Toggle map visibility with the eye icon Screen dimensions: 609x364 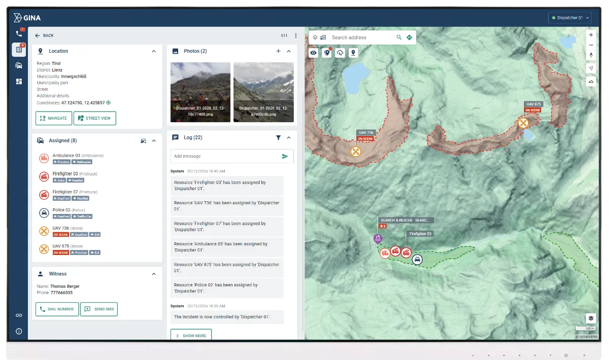314,53
